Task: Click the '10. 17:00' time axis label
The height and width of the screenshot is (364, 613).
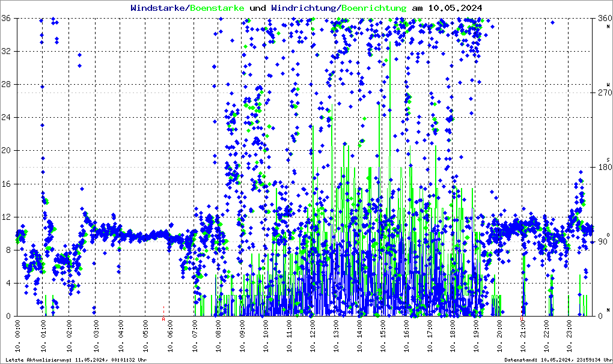Action: point(430,336)
